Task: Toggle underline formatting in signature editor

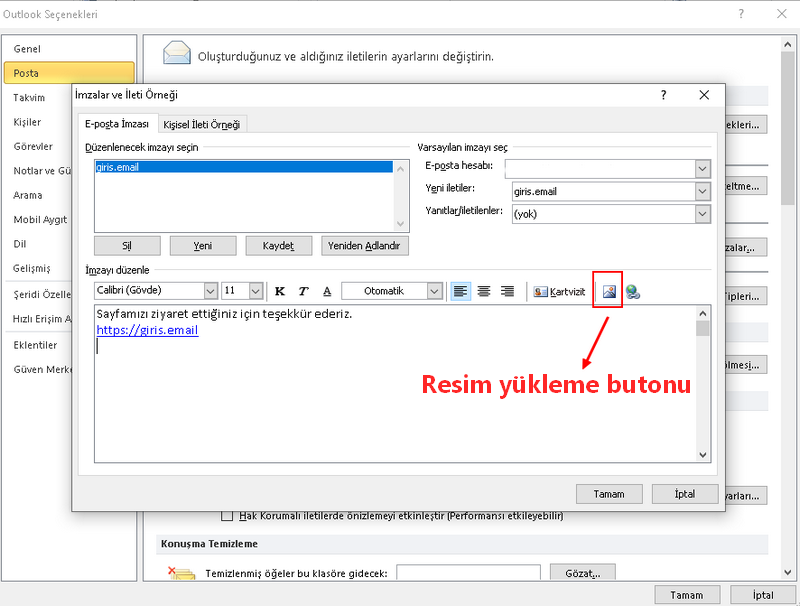Action: 327,291
